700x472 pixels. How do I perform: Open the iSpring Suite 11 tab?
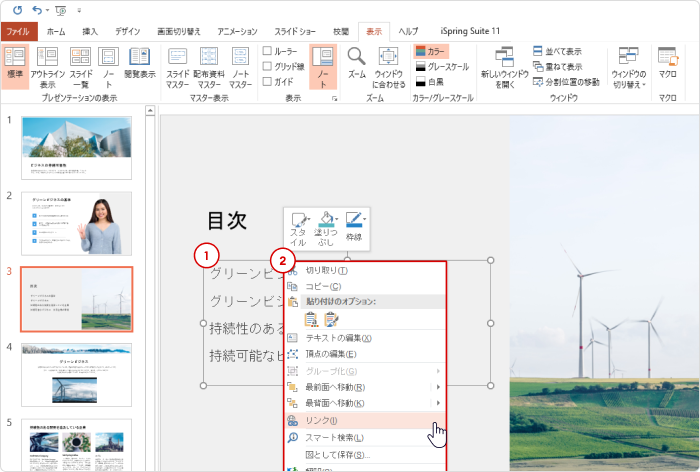[470, 32]
